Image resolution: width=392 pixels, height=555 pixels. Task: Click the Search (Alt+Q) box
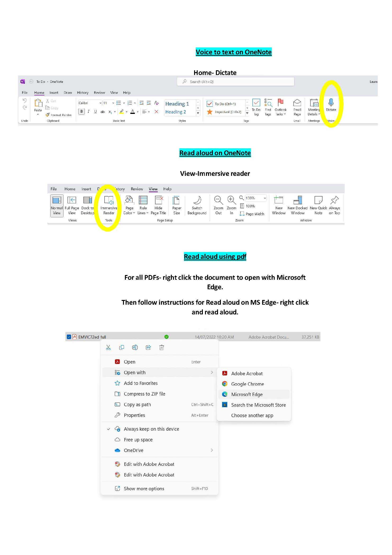click(236, 82)
